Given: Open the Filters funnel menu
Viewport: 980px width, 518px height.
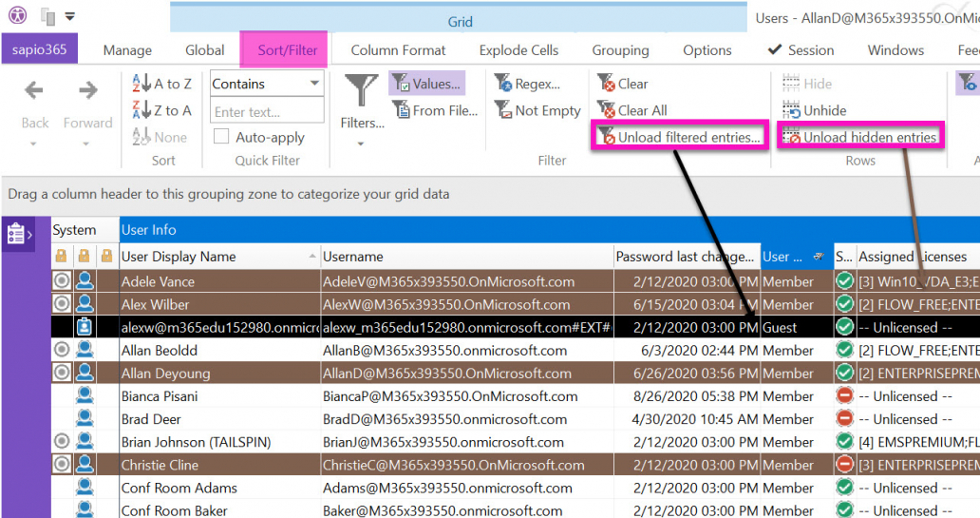Looking at the screenshot, I should [362, 102].
